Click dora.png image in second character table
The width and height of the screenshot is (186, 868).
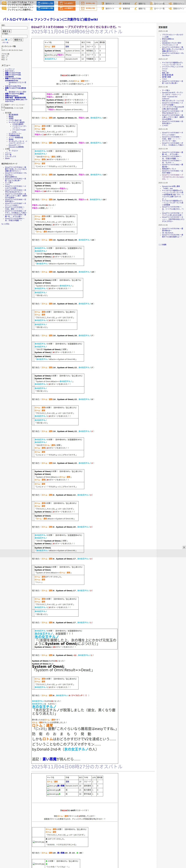click(x=52, y=786)
